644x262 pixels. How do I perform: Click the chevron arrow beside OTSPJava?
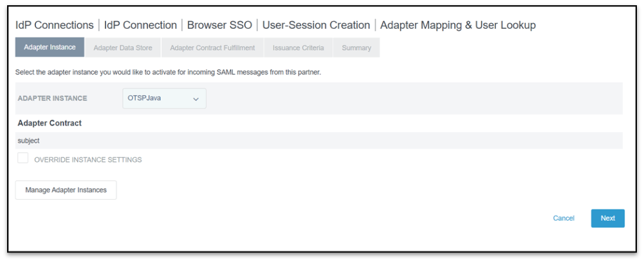click(x=196, y=100)
